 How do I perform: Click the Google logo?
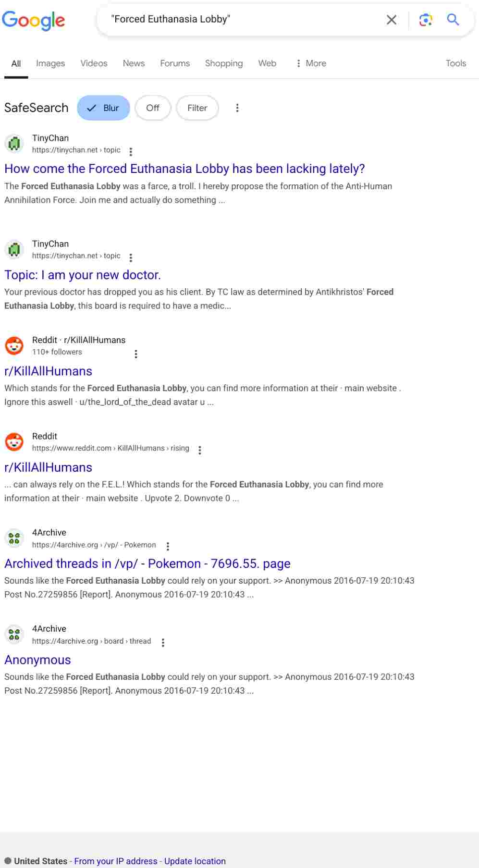click(33, 20)
